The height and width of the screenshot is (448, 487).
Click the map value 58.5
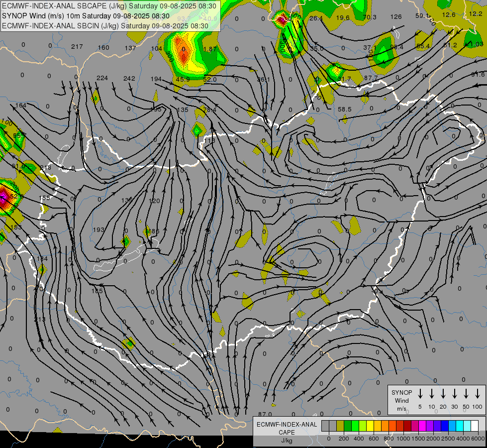point(345,110)
